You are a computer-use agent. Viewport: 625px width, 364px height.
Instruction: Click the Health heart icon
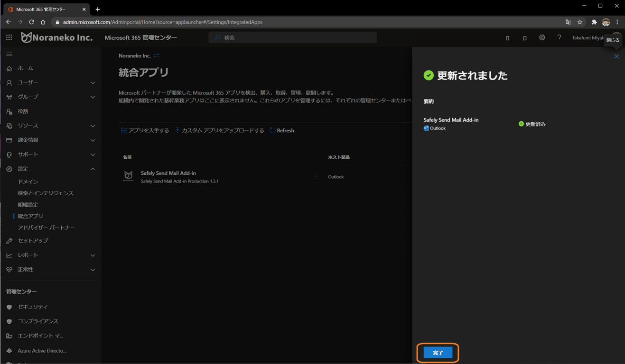click(x=9, y=270)
